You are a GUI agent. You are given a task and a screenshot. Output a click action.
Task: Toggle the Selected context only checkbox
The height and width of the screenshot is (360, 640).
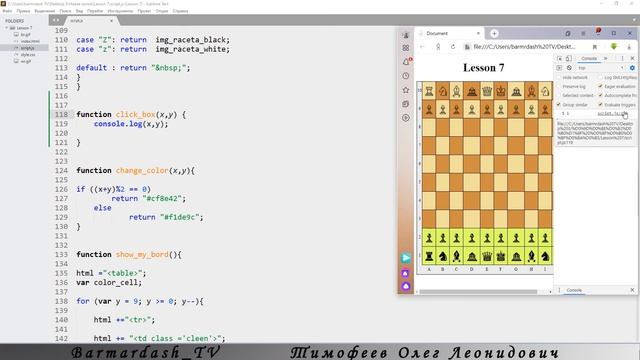pyautogui.click(x=559, y=96)
